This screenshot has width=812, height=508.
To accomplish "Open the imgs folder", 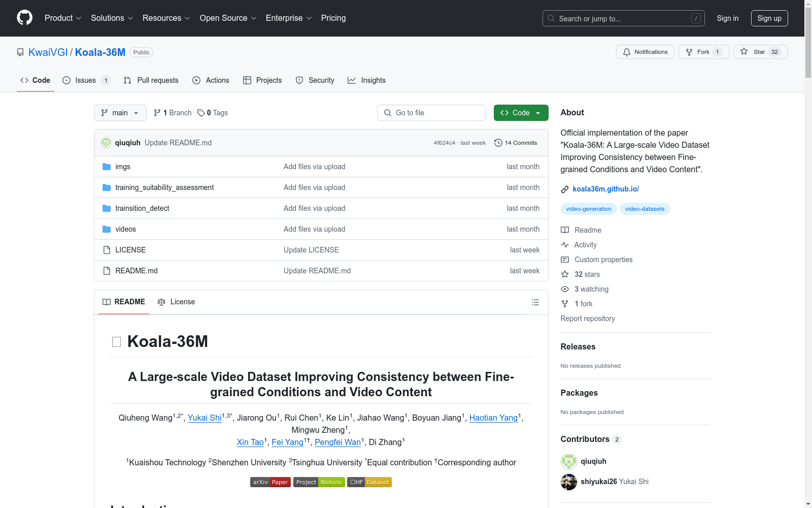I will 123,167.
